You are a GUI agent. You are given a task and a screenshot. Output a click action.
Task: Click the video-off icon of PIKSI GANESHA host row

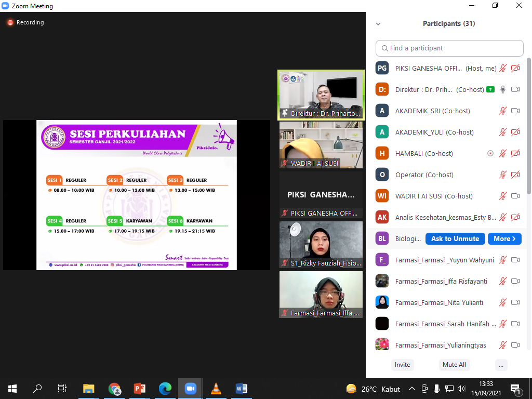[515, 68]
